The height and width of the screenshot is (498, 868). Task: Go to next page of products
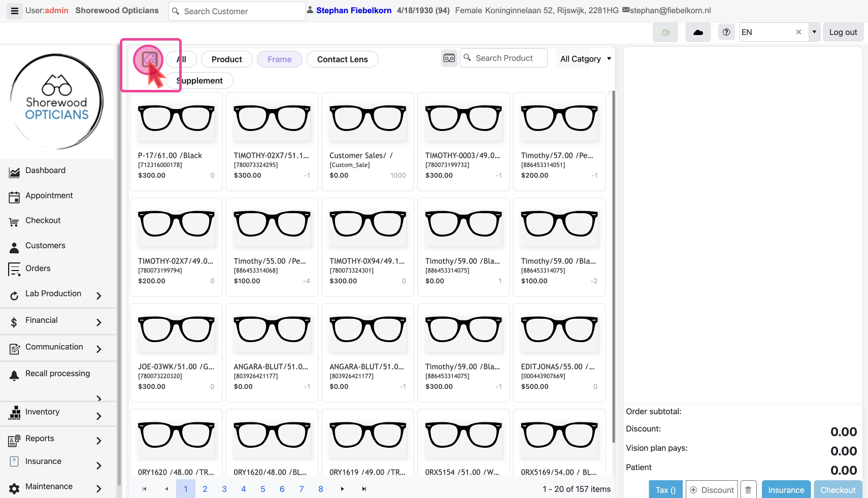coord(342,489)
